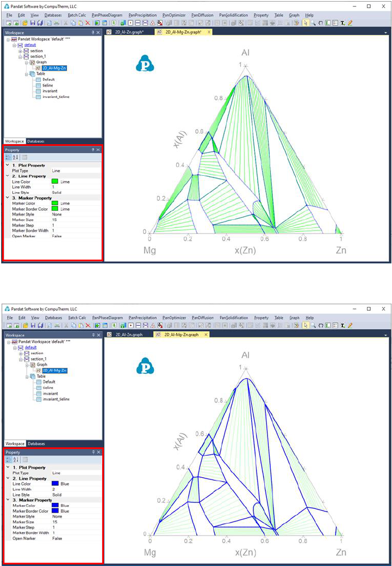The width and height of the screenshot is (392, 566).
Task: Open File menu in upper window
Action: tap(9, 15)
